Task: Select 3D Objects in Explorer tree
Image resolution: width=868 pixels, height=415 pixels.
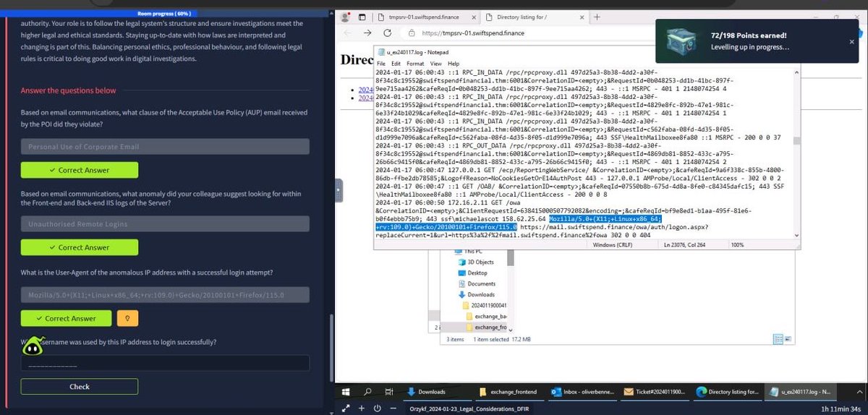Action: point(475,262)
